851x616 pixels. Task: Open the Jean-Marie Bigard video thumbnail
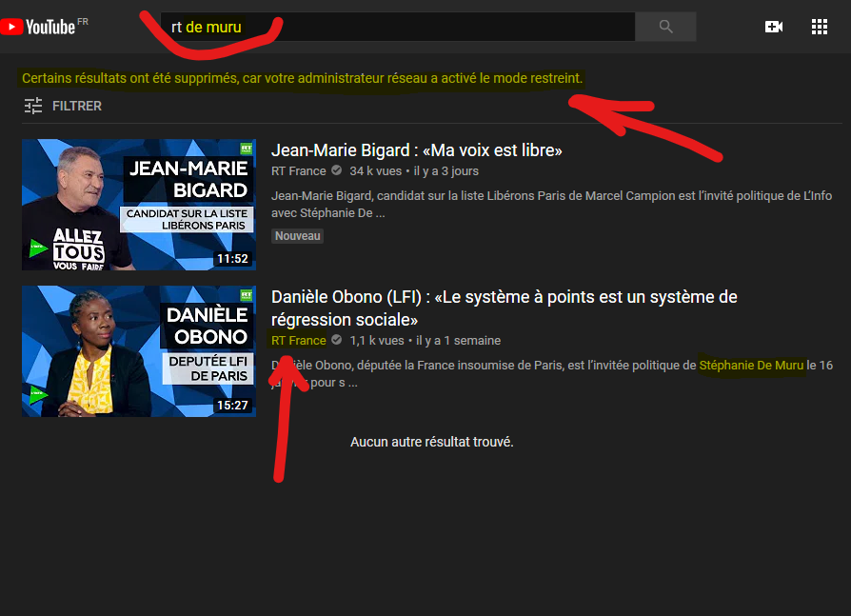tap(139, 205)
